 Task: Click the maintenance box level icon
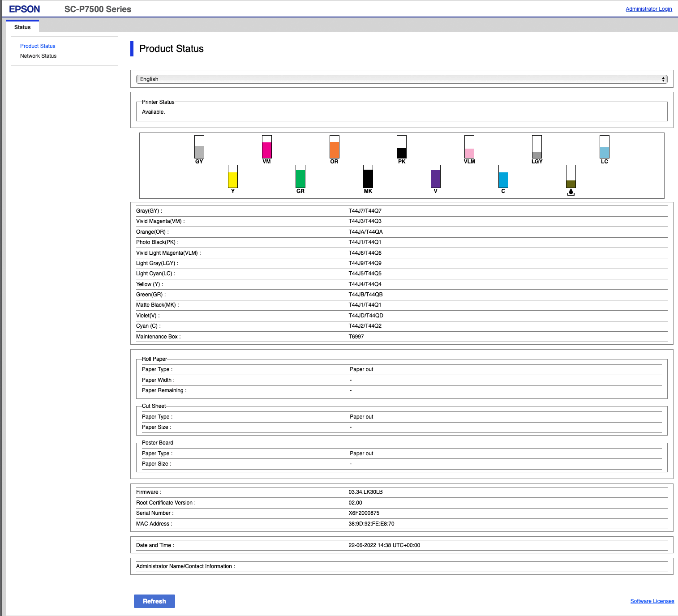point(571,176)
